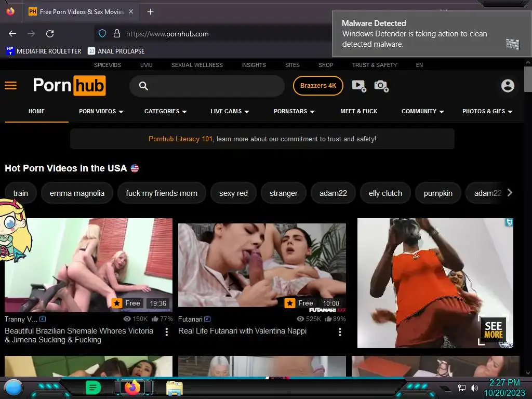Viewport: 532px width, 399px height.
Task: Click the Windows Defender notification icon
Action: [x=513, y=44]
